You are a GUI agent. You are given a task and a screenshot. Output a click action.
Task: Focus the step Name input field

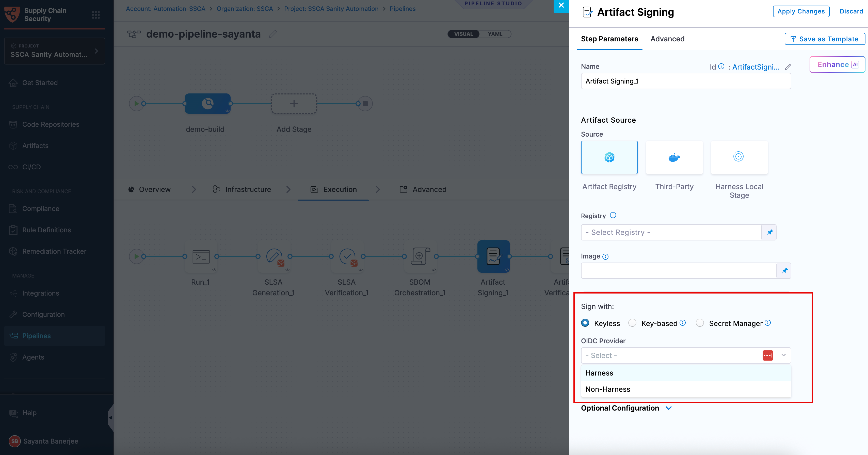[686, 81]
